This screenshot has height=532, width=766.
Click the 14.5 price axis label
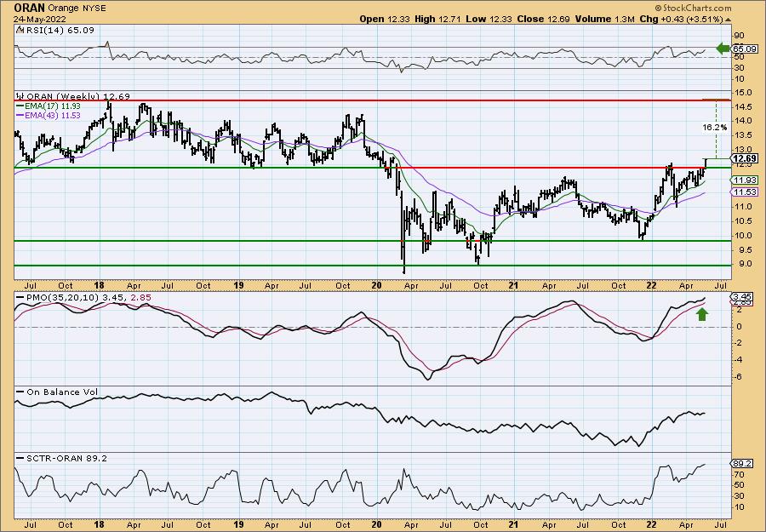tap(743, 106)
